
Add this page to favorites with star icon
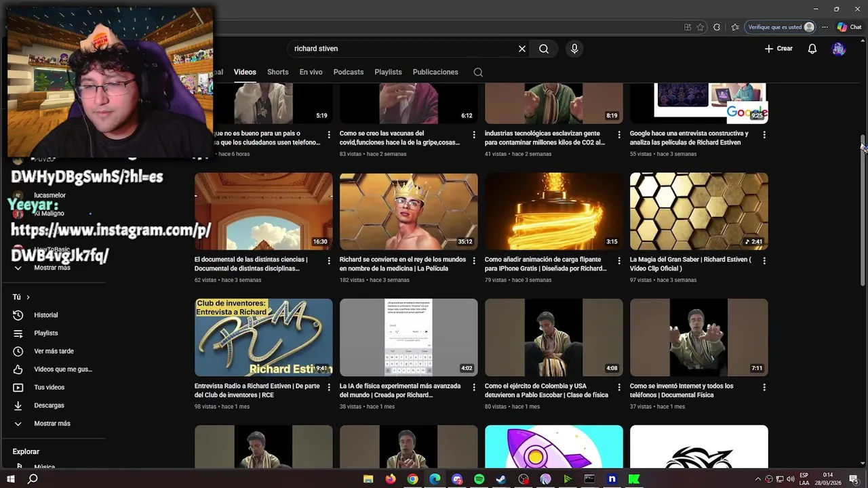[x=701, y=27]
